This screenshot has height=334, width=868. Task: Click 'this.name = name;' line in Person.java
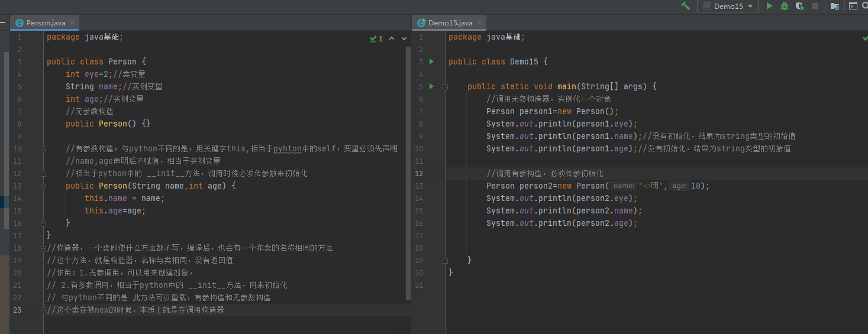[125, 198]
